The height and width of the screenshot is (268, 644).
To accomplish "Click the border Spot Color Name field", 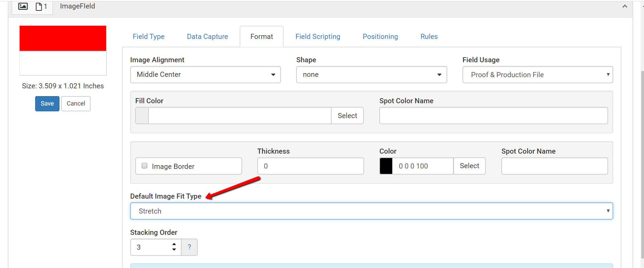I will coord(554,166).
